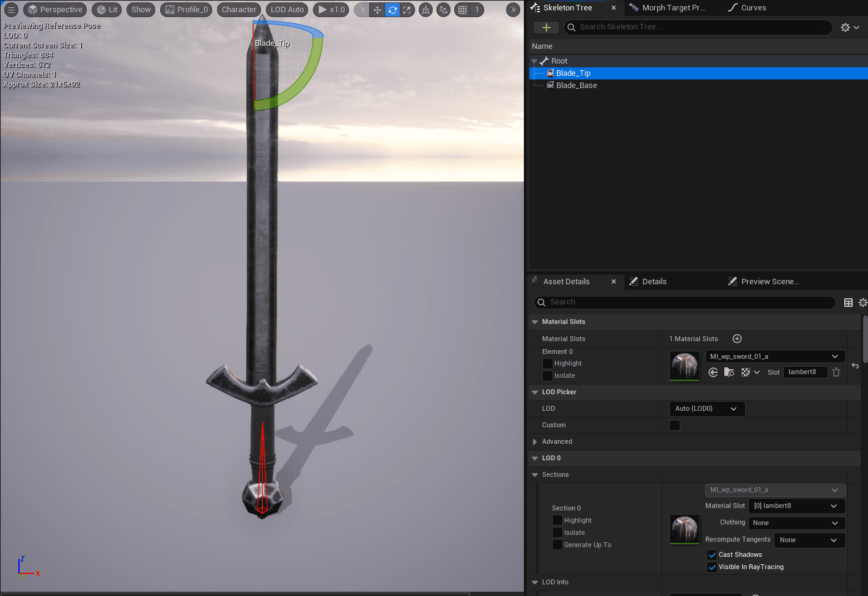Open the Character viewport menu
The width and height of the screenshot is (868, 596).
click(x=238, y=10)
